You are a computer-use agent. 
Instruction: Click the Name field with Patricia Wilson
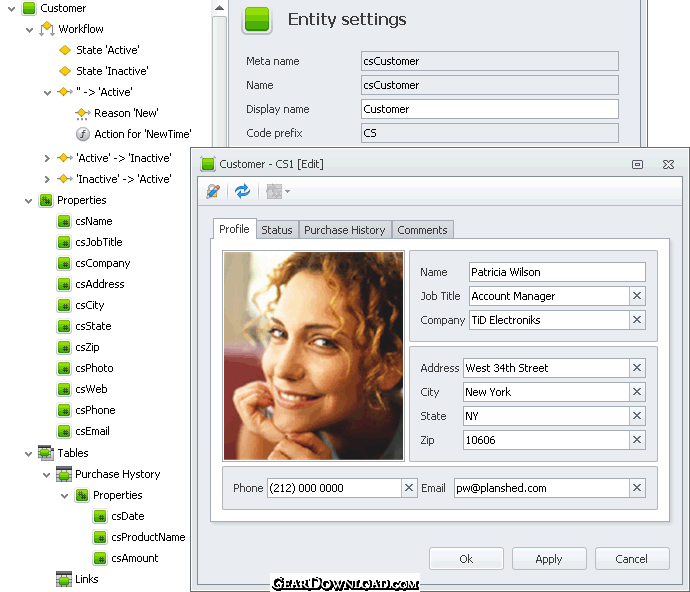[x=557, y=272]
